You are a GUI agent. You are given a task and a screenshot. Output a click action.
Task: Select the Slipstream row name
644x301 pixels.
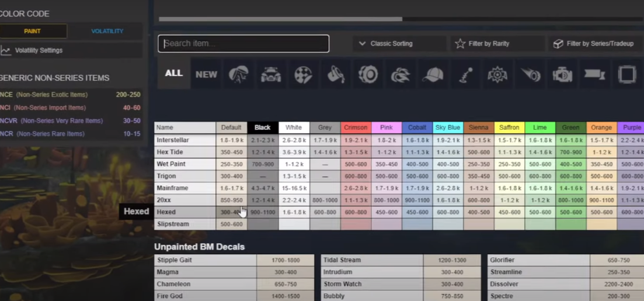[185, 224]
